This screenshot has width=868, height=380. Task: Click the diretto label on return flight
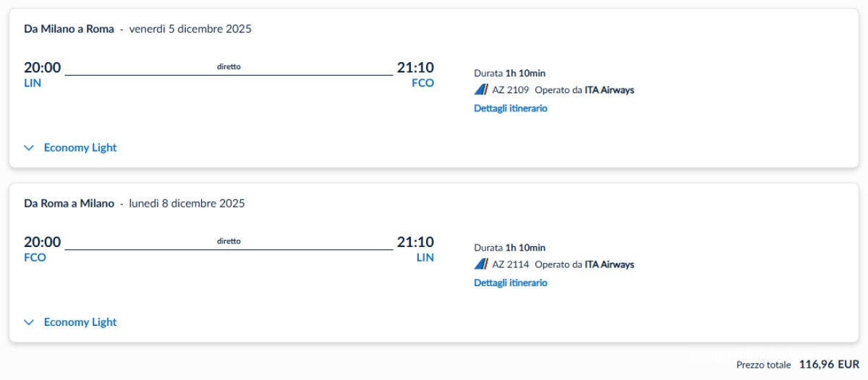[229, 241]
